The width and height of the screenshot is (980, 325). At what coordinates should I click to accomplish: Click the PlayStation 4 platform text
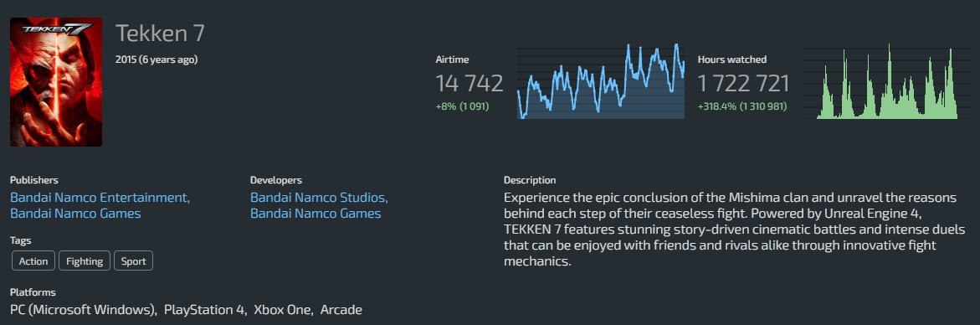click(x=205, y=309)
